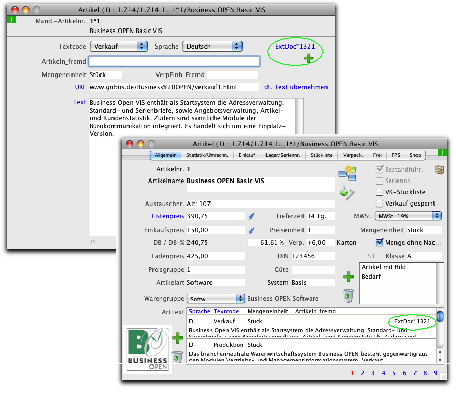Add attribute with plus beside Bedarf list
This screenshot has width=456, height=395.
348,276
